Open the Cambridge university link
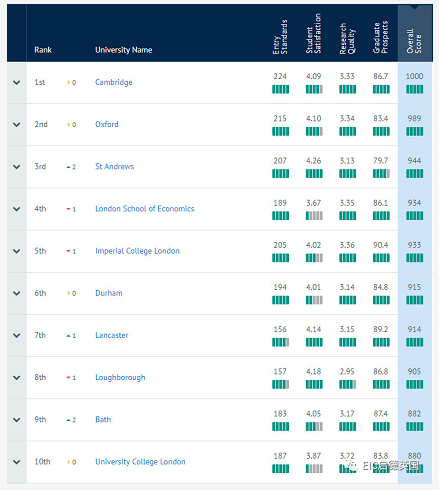Screen dimensions: 439x490 [114, 82]
